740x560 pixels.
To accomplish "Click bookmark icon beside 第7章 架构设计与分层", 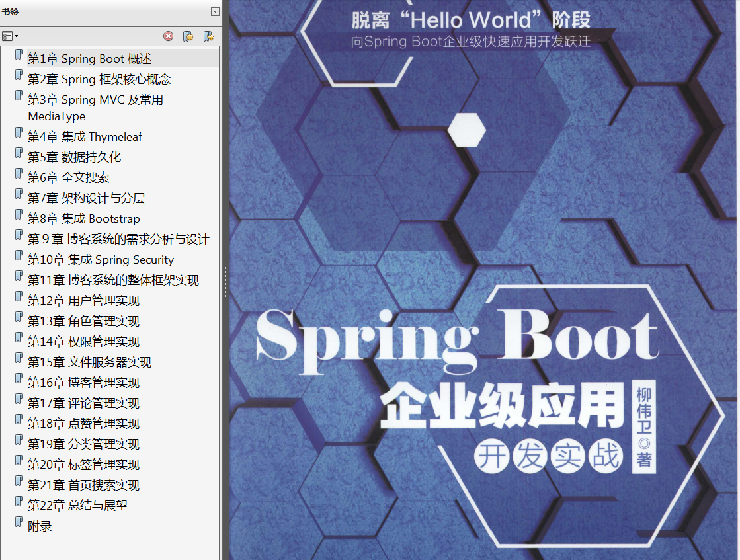I will [x=19, y=194].
